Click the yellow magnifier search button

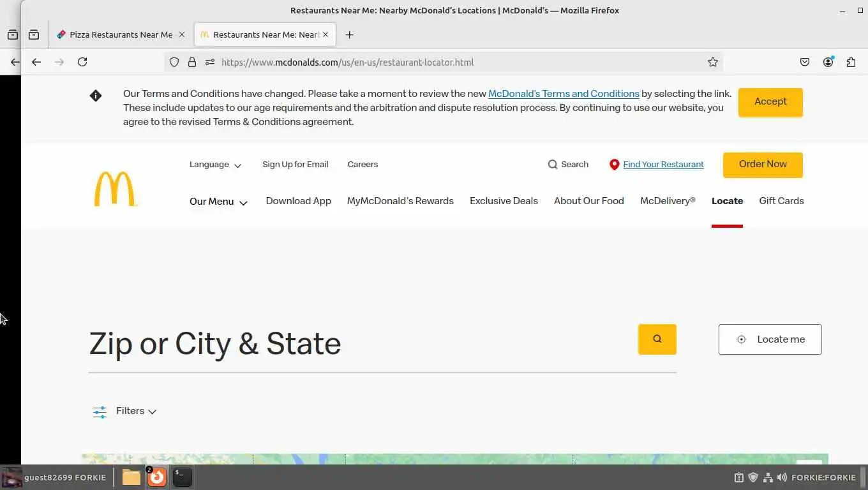point(657,339)
